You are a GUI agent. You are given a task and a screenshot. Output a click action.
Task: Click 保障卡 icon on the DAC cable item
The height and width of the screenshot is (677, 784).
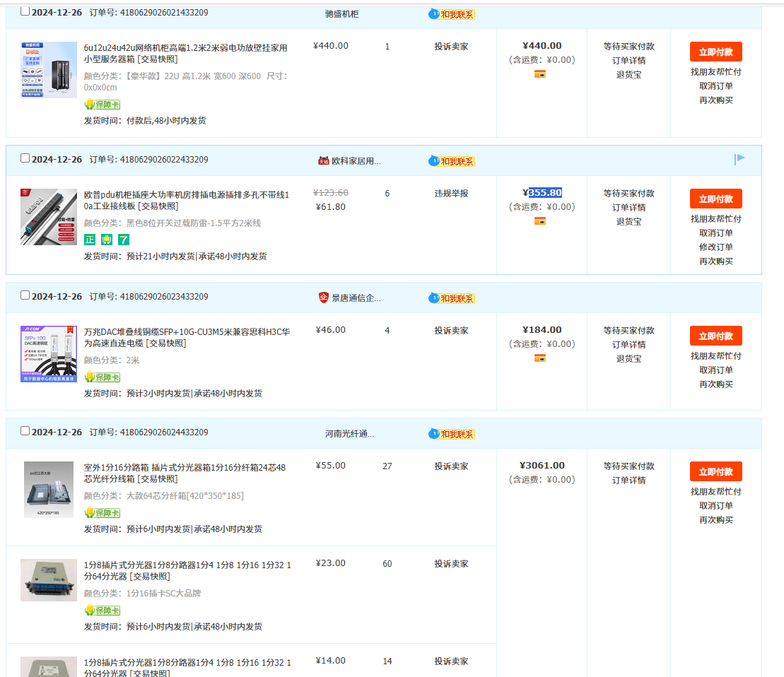[103, 377]
